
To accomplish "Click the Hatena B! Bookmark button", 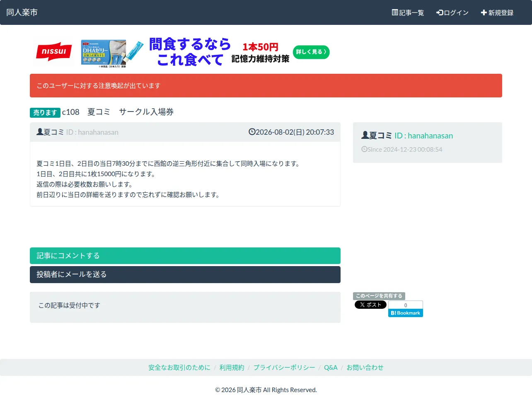I will tap(406, 313).
